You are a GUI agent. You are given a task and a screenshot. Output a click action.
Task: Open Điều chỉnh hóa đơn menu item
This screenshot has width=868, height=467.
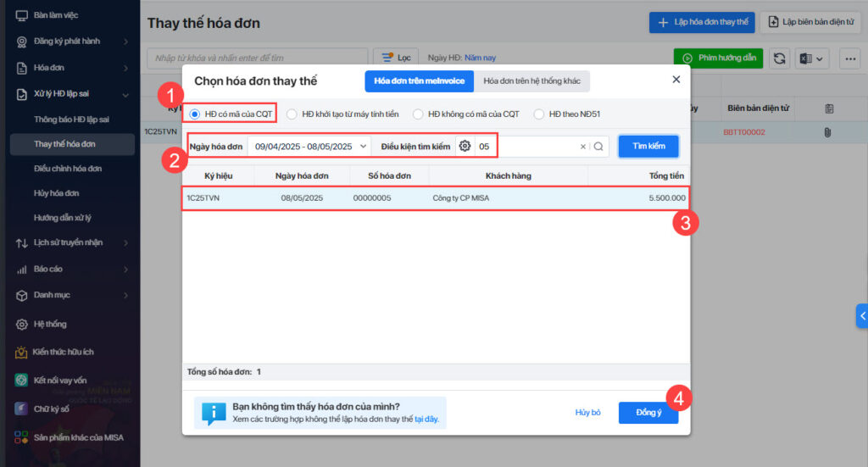pyautogui.click(x=68, y=169)
